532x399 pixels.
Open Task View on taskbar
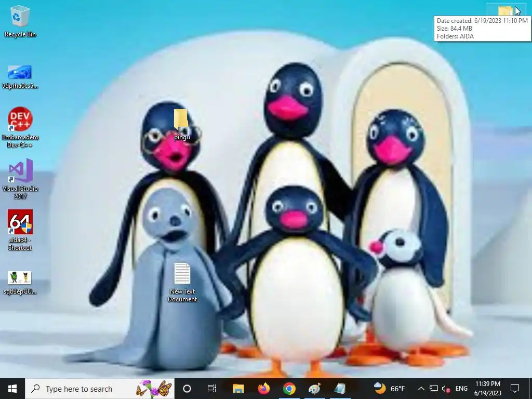pyautogui.click(x=212, y=389)
